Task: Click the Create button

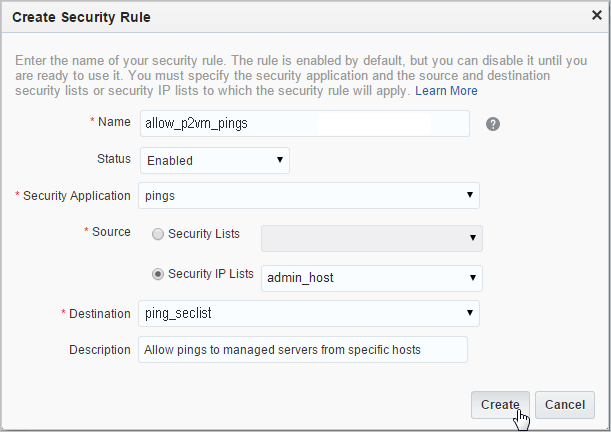Action: 500,405
